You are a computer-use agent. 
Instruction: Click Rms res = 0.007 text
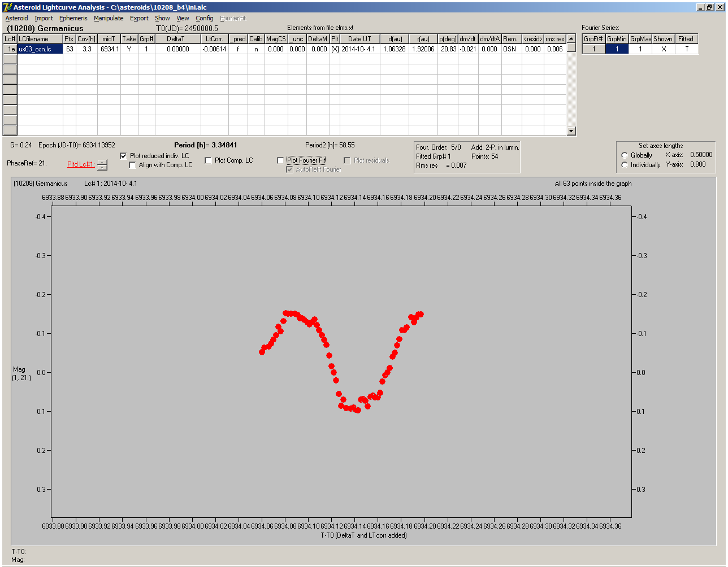[x=441, y=165]
